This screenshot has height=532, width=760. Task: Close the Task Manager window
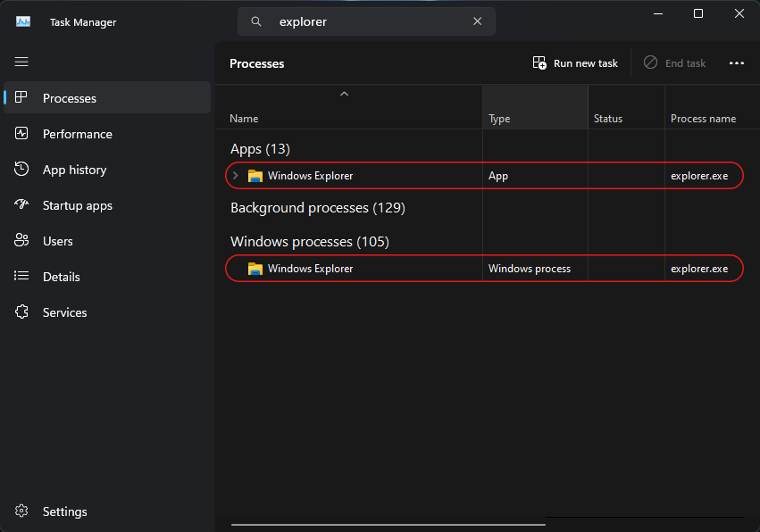(x=739, y=13)
